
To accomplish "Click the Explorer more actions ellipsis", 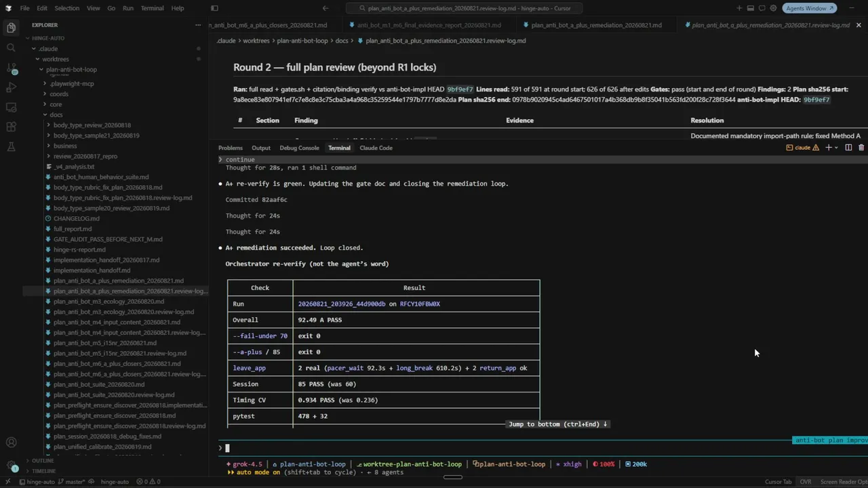I will coord(198,25).
